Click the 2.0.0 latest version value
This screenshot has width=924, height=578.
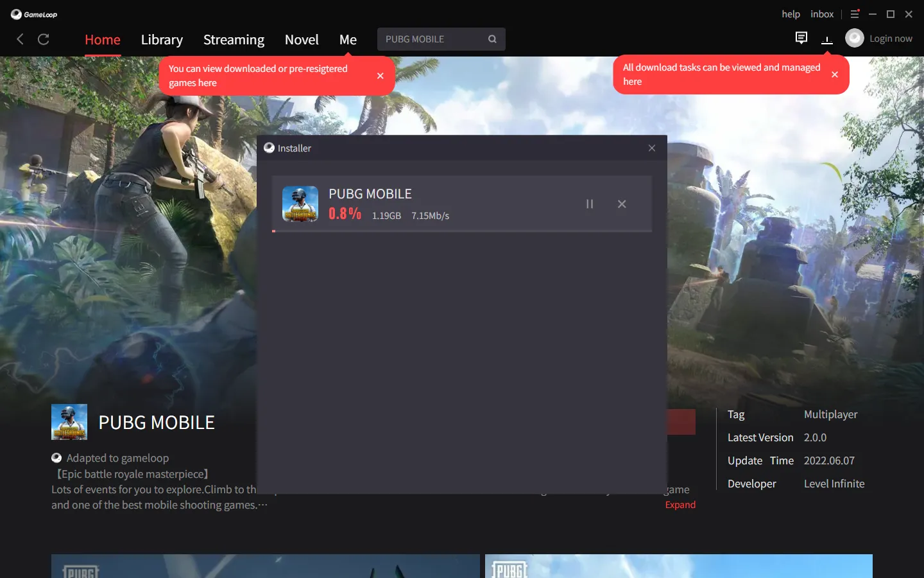click(815, 437)
